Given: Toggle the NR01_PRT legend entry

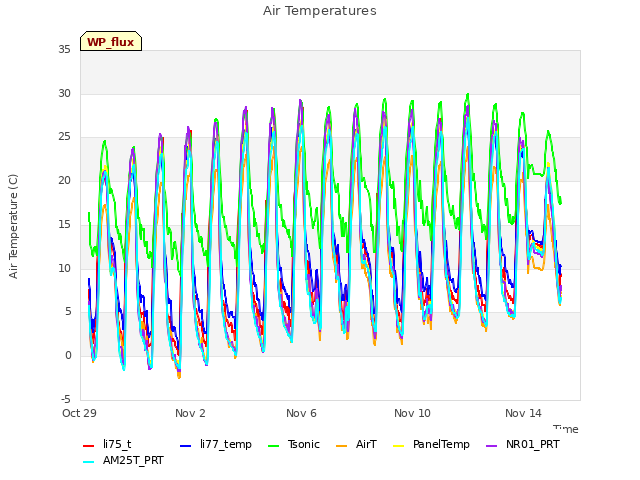Looking at the screenshot, I should coord(522,444).
